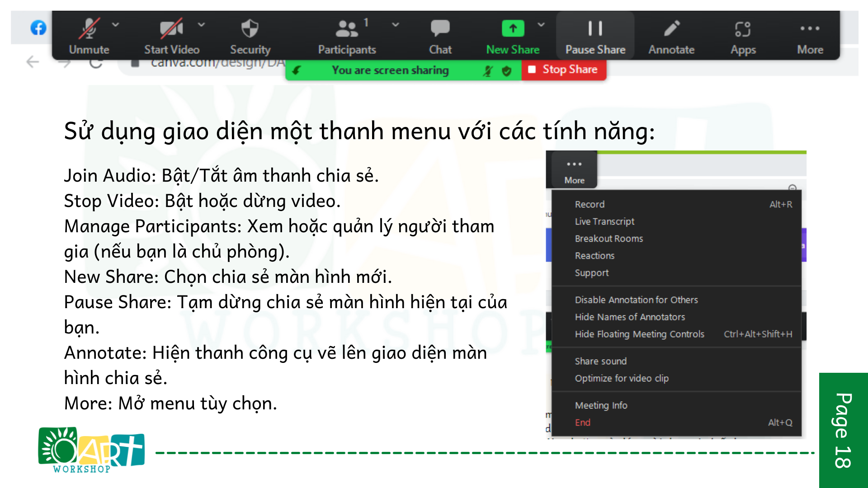Expand audio options arrow beside Unmute

[x=116, y=24]
